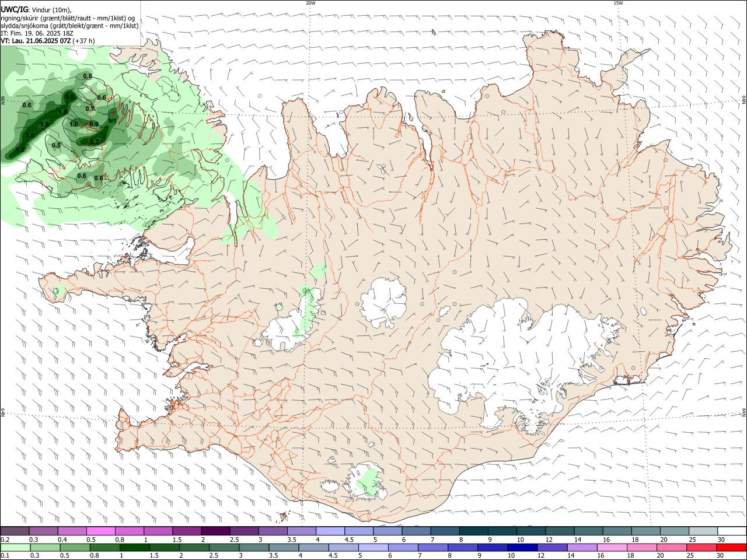The image size is (747, 560).
Task: Pick the upper scale swatch between 1.5 and 2
Action: coord(187,531)
